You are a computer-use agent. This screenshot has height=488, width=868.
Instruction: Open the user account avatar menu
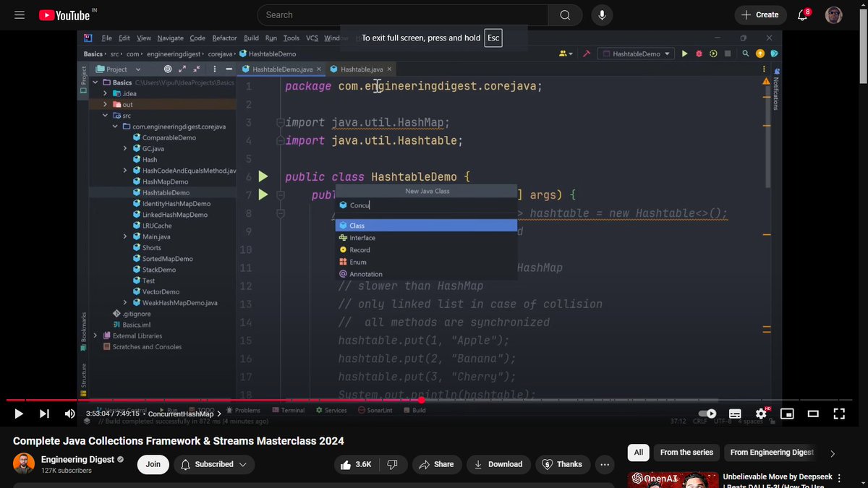(x=834, y=15)
